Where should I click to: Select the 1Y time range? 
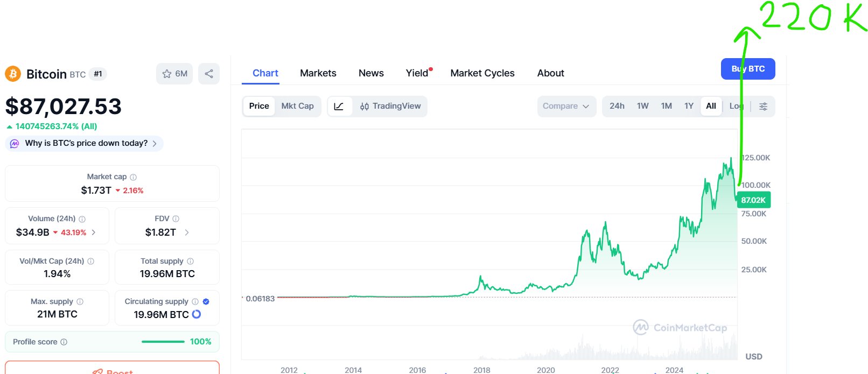click(x=689, y=106)
